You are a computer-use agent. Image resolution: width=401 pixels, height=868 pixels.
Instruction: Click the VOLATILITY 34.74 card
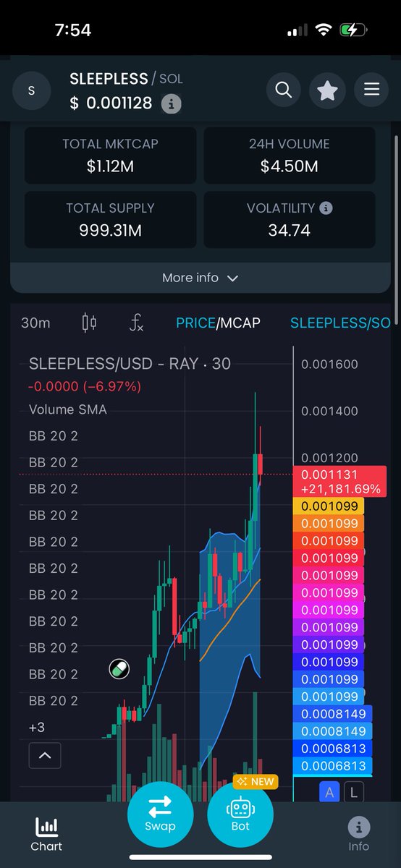coord(290,219)
